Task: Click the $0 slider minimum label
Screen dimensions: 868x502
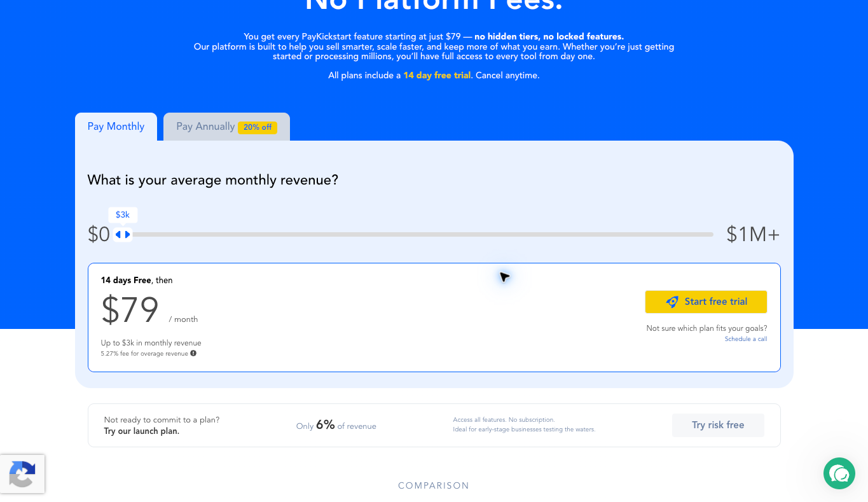Action: pos(99,235)
